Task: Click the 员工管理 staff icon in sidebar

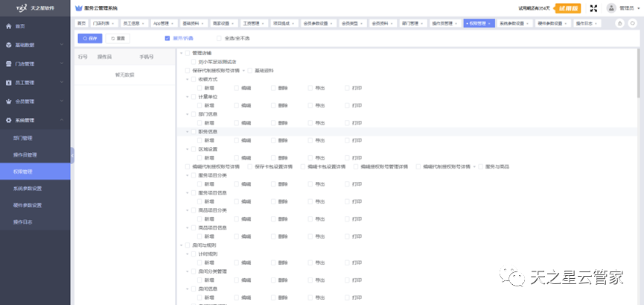Action: [8, 83]
